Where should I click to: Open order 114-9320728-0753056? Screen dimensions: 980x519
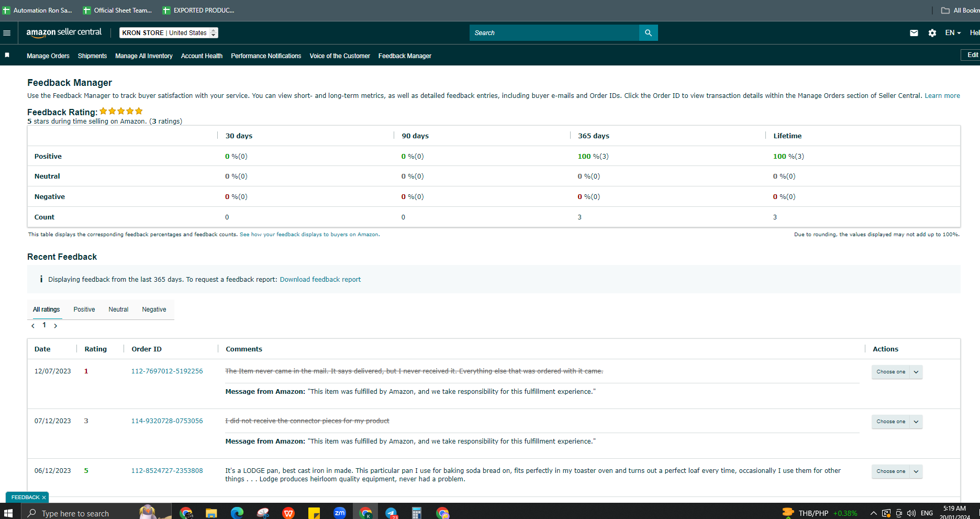167,421
